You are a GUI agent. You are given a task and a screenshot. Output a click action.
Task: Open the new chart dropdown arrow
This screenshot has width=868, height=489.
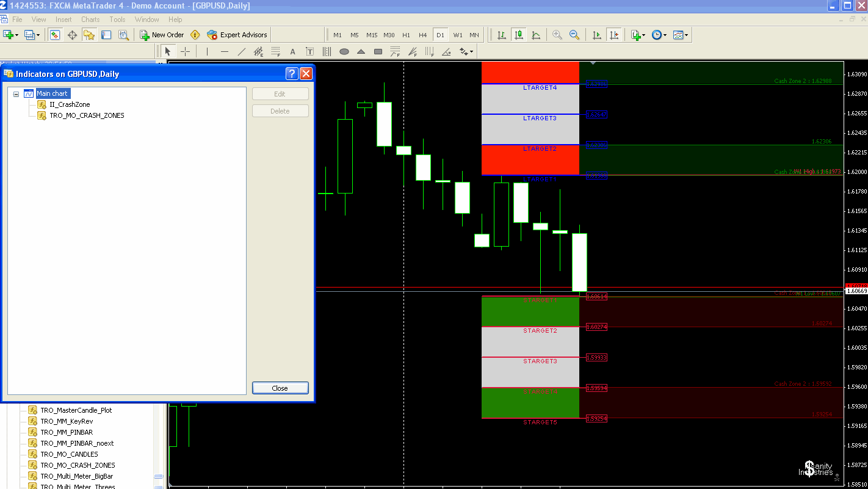coord(16,35)
